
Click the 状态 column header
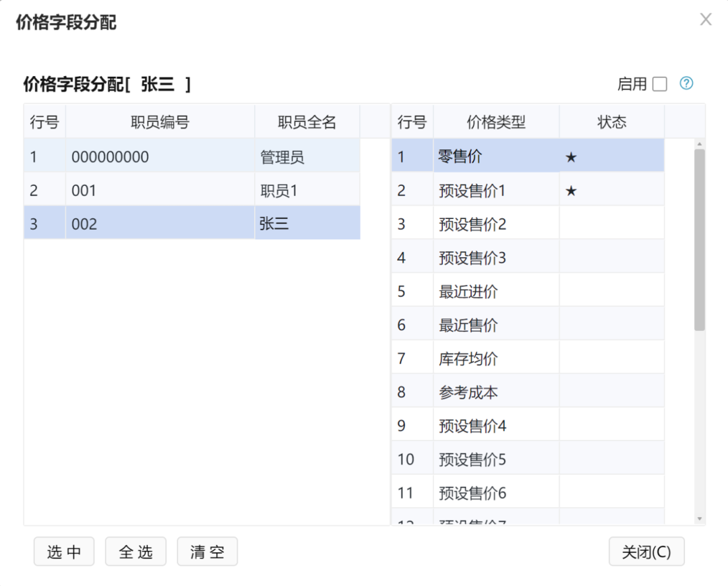611,122
